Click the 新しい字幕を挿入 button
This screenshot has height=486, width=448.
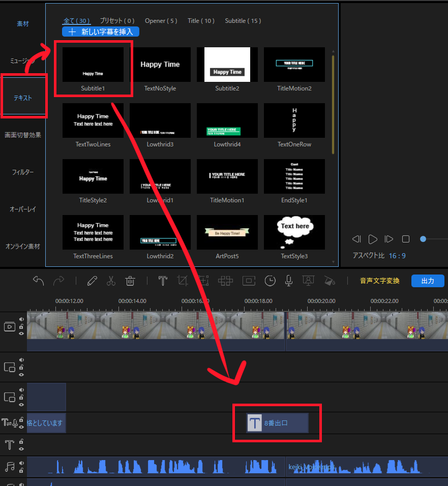point(101,32)
